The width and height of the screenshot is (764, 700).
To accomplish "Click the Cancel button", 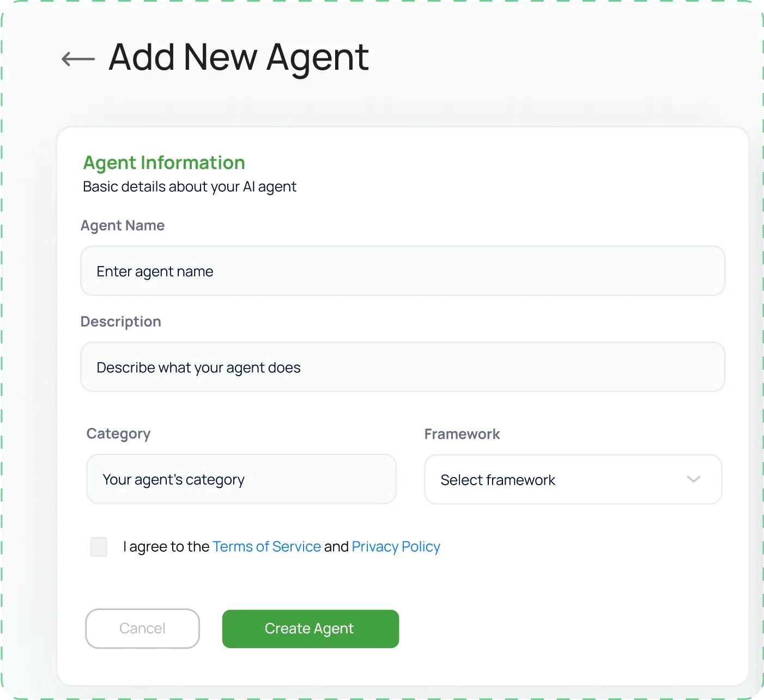I will pos(142,629).
